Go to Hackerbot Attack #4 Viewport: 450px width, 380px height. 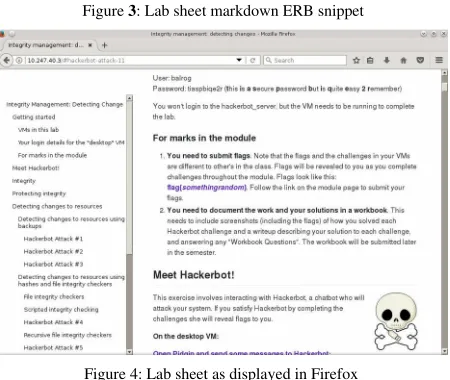53,322
